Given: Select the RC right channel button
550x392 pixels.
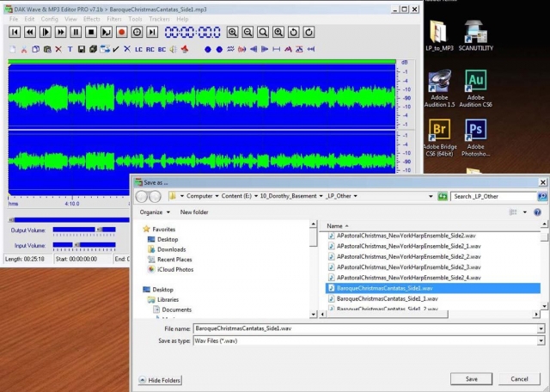Looking at the screenshot, I should pyautogui.click(x=150, y=50).
